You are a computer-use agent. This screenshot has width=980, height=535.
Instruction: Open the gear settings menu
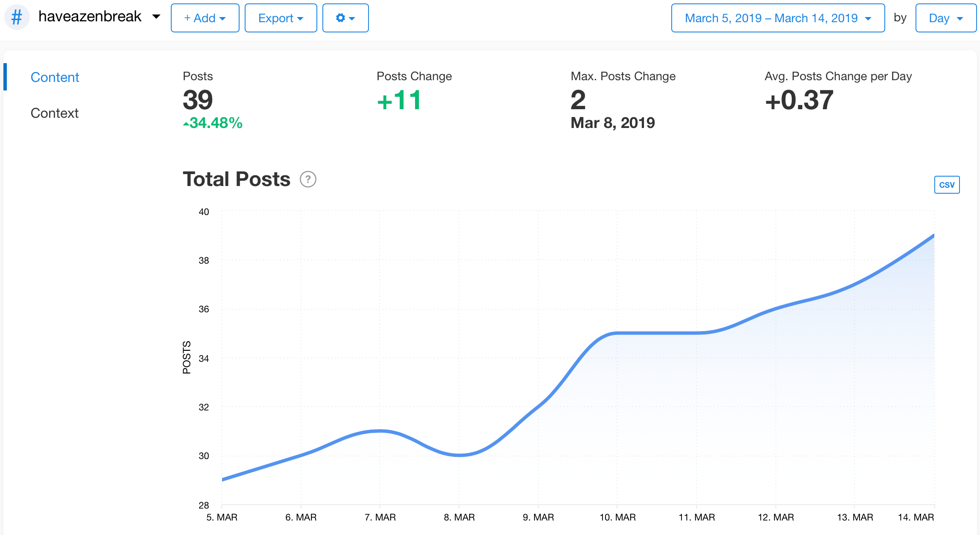point(345,18)
